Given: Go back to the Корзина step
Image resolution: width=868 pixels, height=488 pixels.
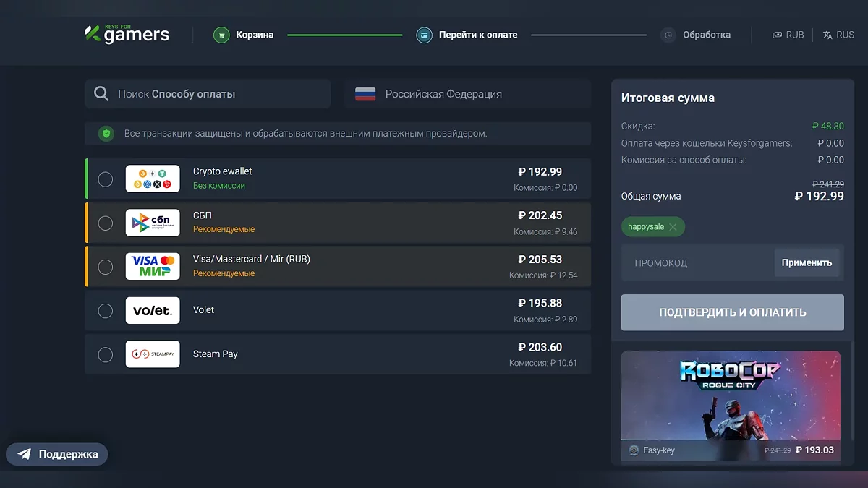Looking at the screenshot, I should pyautogui.click(x=255, y=35).
